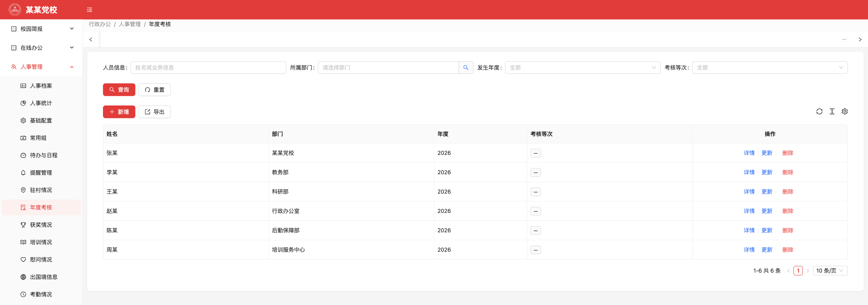Image resolution: width=868 pixels, height=305 pixels.
Task: Click the 待办与日程 dashboard icon
Action: 23,155
